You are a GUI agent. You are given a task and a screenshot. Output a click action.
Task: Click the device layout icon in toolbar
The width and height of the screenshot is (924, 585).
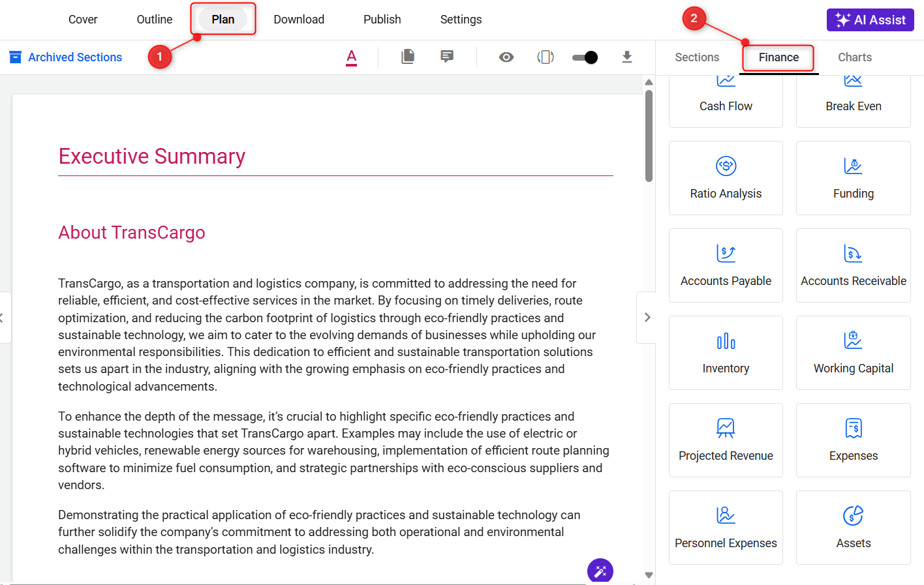tap(546, 57)
